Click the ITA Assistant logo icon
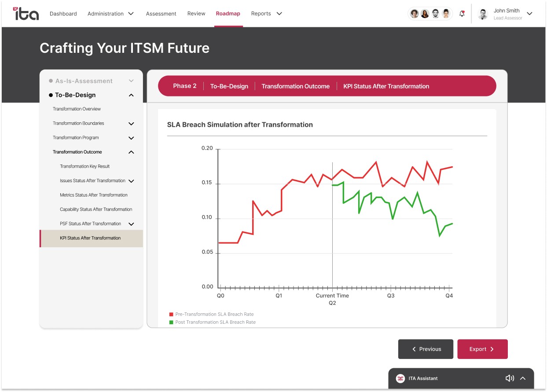Image resolution: width=547 pixels, height=392 pixels. pos(400,378)
